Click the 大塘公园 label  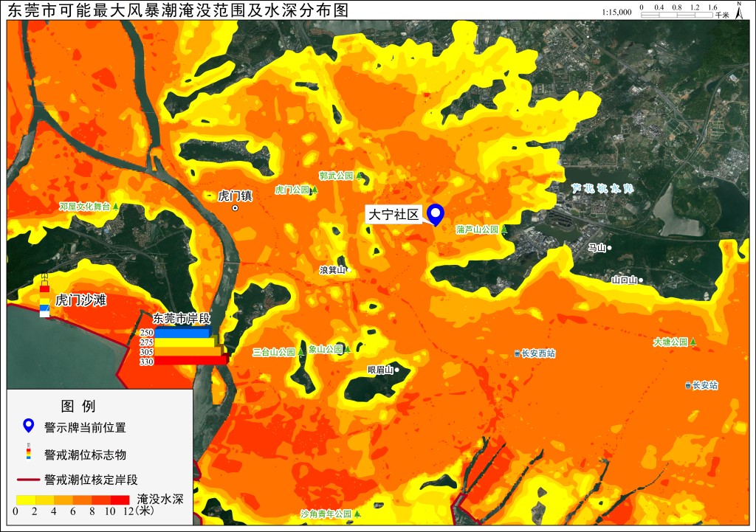[670, 342]
